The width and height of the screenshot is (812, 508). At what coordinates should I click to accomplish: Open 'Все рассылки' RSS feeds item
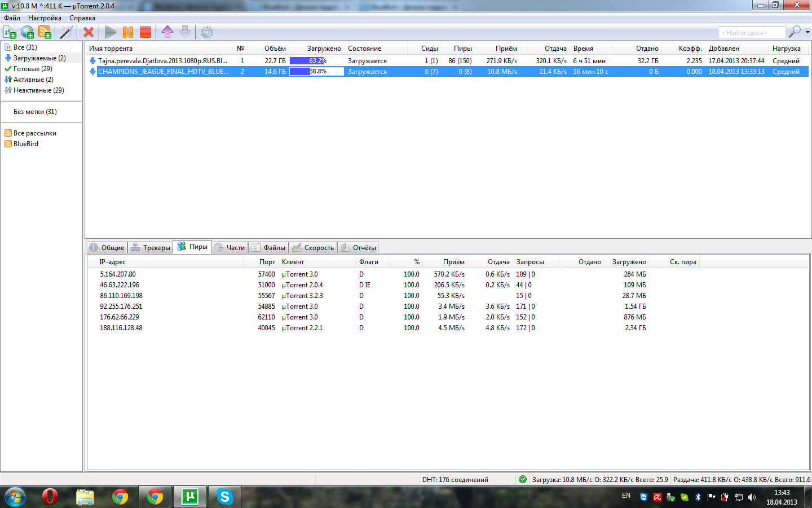coord(35,133)
